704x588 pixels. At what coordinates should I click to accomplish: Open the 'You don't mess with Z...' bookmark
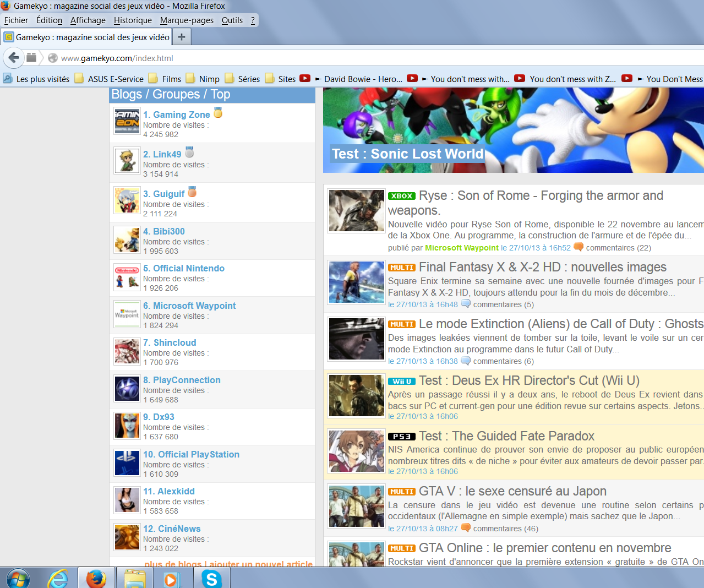click(565, 79)
